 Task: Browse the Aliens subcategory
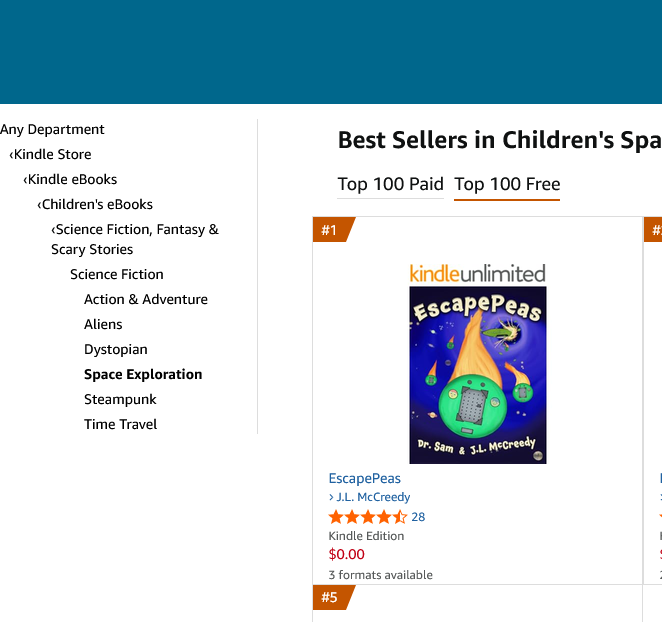103,324
